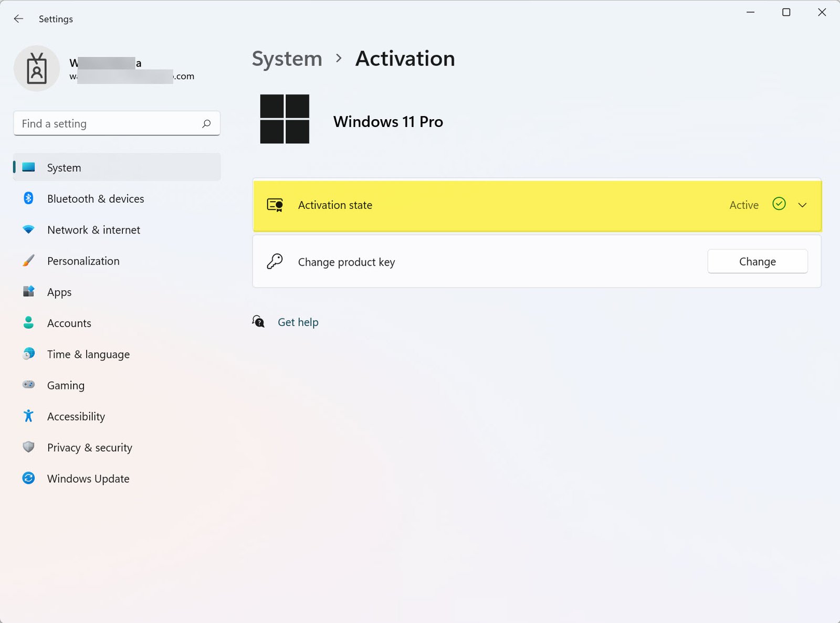840x623 pixels.
Task: Open Network & internet settings
Action: (117, 229)
